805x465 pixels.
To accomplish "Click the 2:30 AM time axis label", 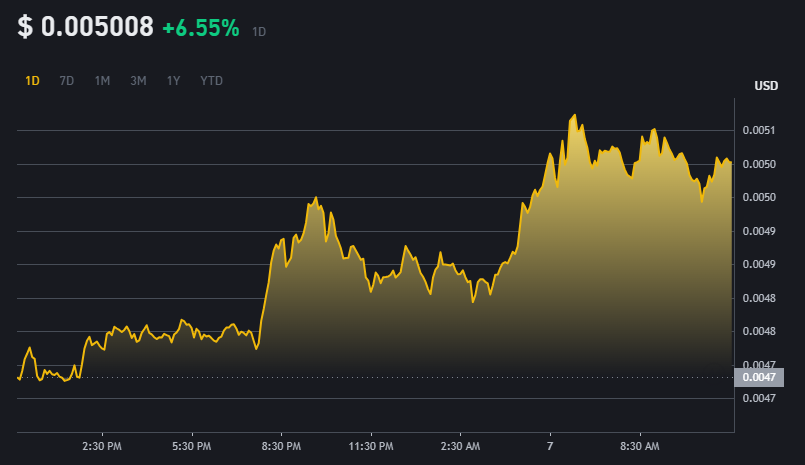I will [460, 446].
